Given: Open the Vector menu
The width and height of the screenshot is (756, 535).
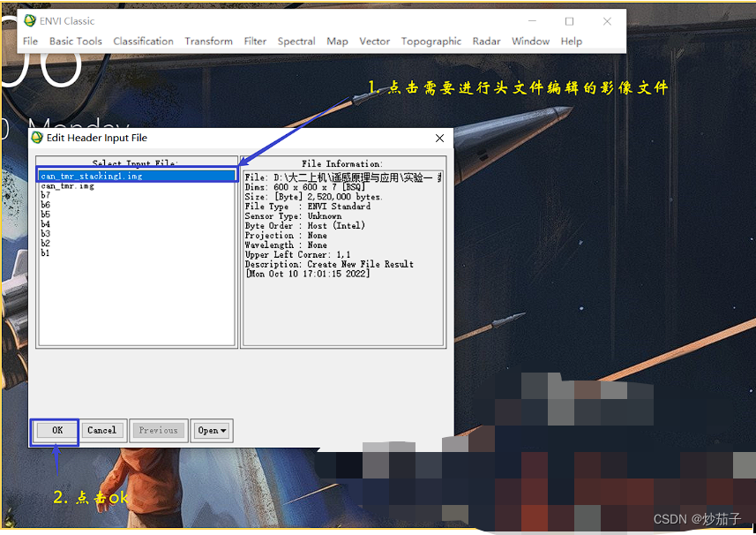Looking at the screenshot, I should pyautogui.click(x=375, y=41).
